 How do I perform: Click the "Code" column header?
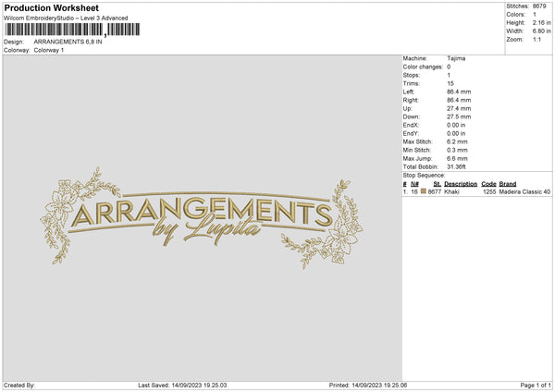coord(488,184)
